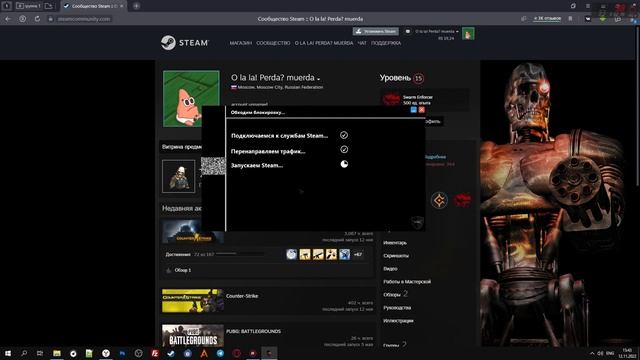Close the Сообщество Steam browser tab
The image size is (640, 360).
(x=122, y=6)
